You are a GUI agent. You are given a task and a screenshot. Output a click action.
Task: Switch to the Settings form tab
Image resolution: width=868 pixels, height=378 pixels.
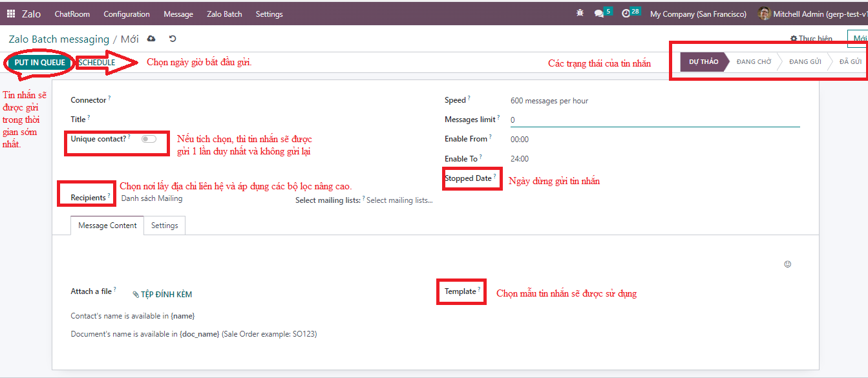click(x=165, y=226)
